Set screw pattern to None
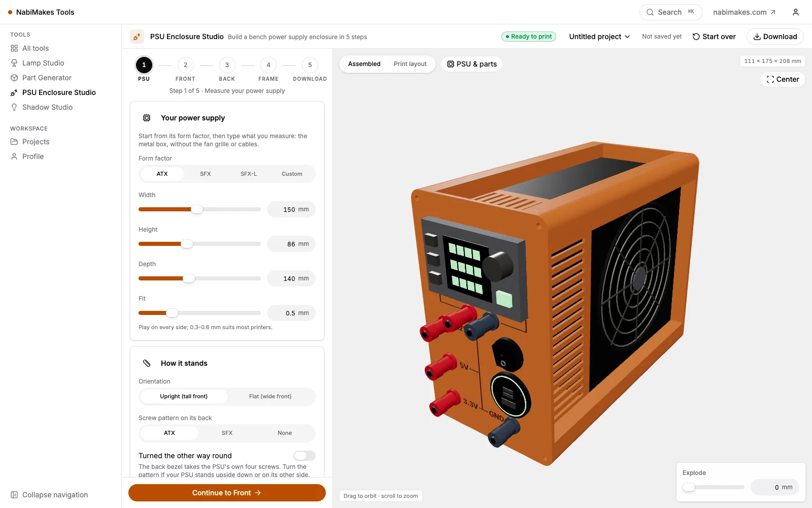This screenshot has height=508, width=812. click(285, 433)
